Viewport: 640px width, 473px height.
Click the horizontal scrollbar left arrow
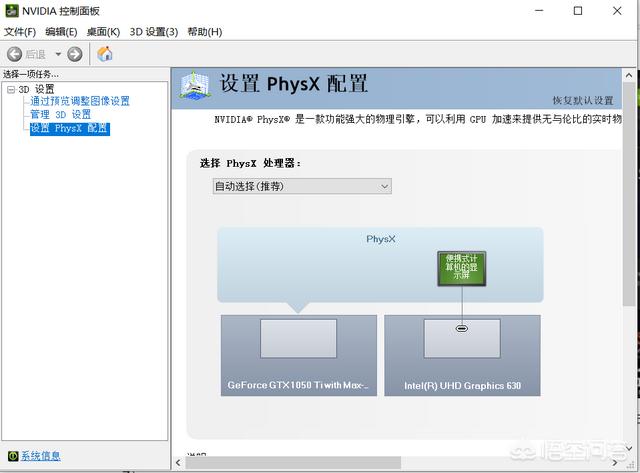click(x=178, y=463)
